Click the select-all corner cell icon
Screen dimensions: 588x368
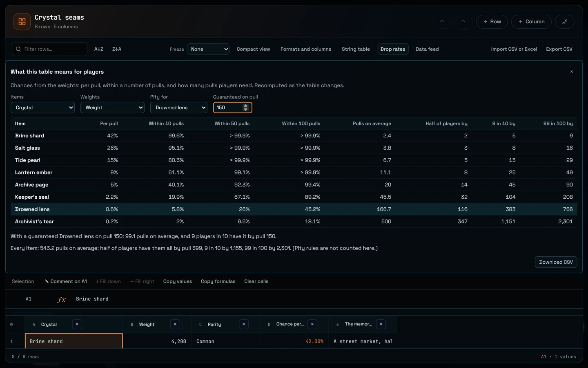tap(11, 324)
